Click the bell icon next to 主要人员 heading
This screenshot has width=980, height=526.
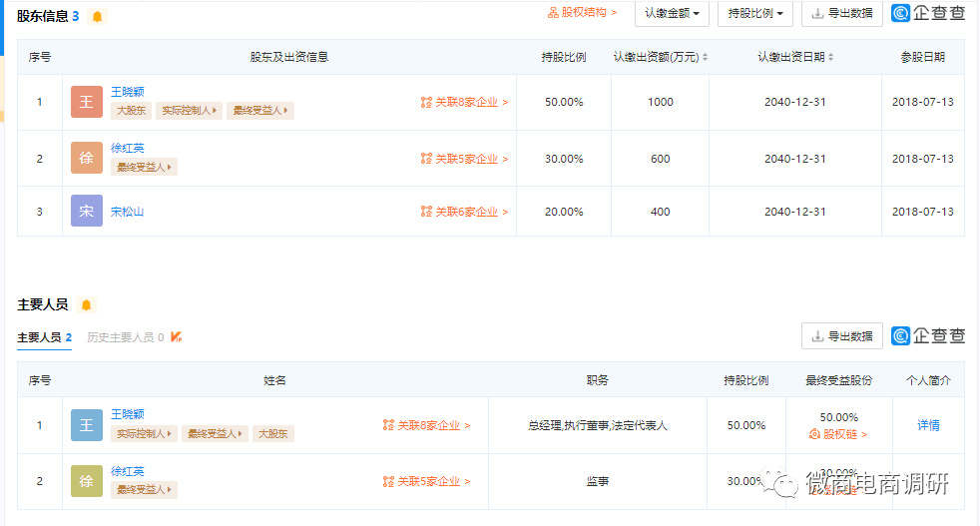(86, 305)
